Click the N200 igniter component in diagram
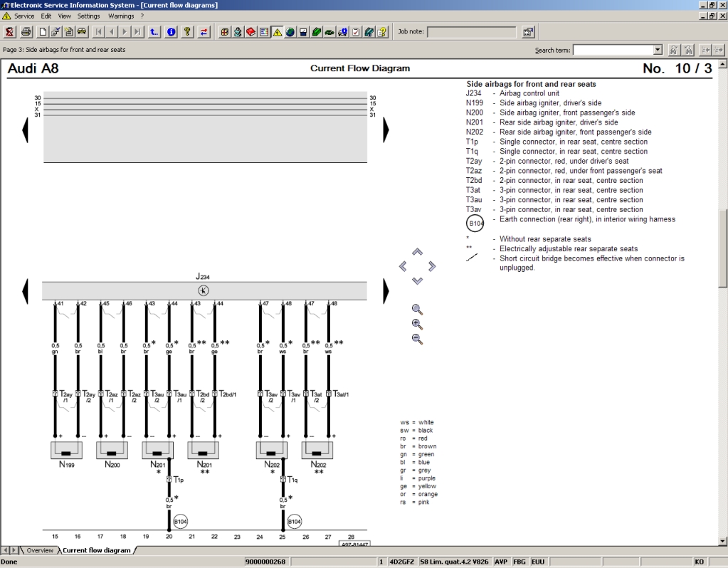Screen dimensions: 728x568 (112, 450)
